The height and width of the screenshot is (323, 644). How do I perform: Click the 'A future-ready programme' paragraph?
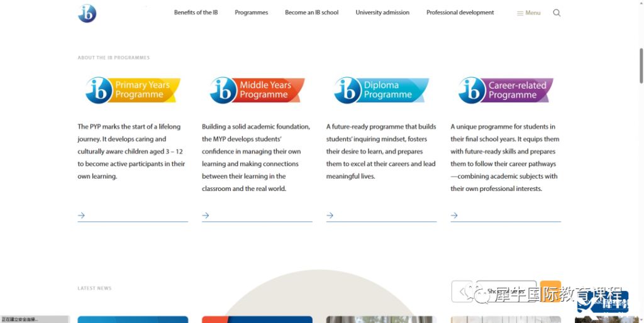pyautogui.click(x=381, y=151)
